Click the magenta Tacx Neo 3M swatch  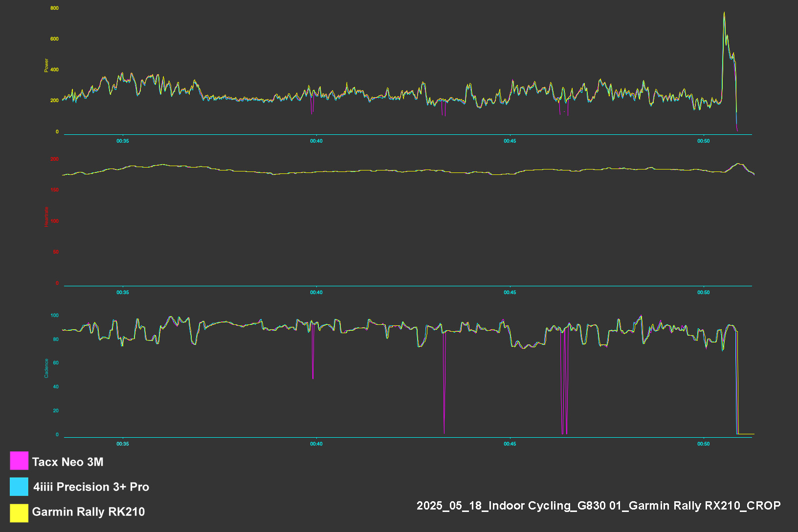pyautogui.click(x=19, y=461)
